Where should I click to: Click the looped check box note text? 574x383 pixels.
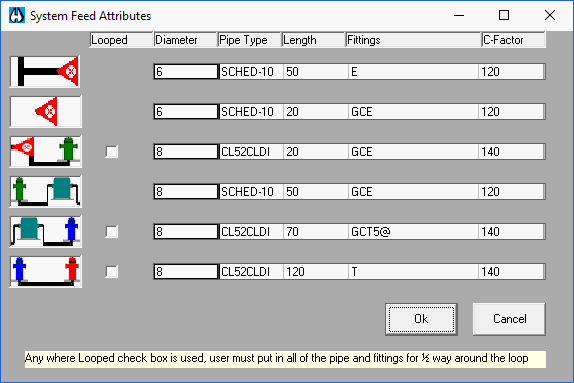coord(285,359)
